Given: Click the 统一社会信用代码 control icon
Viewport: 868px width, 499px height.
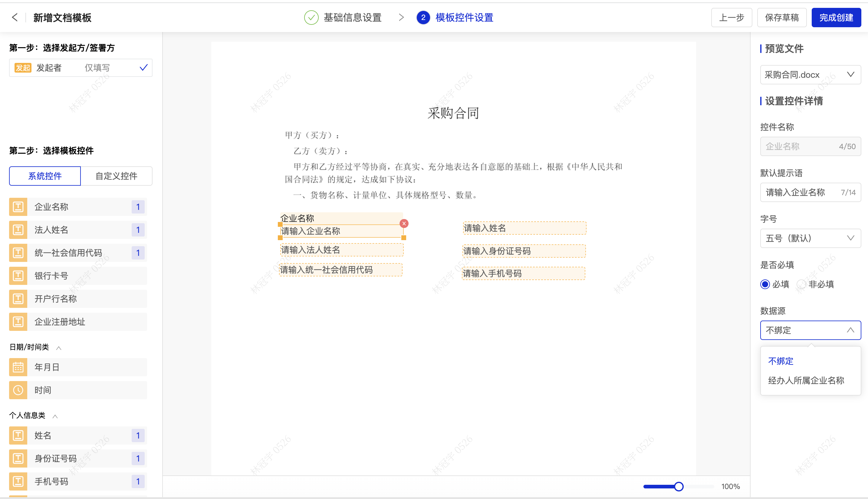Looking at the screenshot, I should (x=18, y=253).
